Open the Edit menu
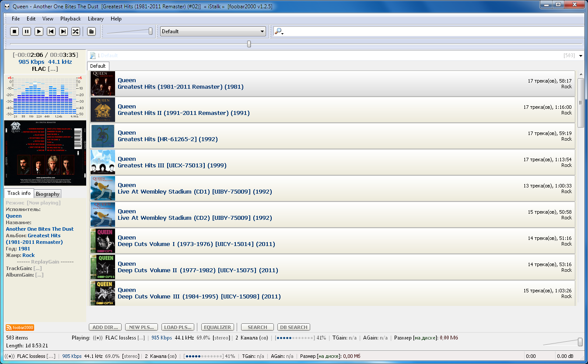The width and height of the screenshot is (588, 364). point(31,19)
